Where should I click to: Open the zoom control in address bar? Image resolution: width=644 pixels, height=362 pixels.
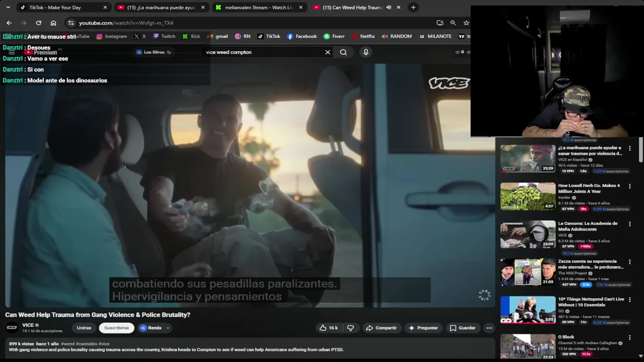point(453,23)
